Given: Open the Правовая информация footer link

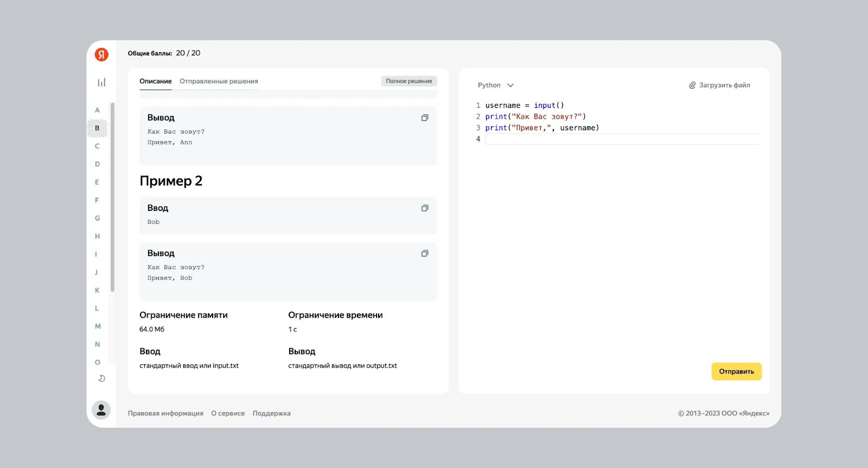Looking at the screenshot, I should pyautogui.click(x=165, y=413).
